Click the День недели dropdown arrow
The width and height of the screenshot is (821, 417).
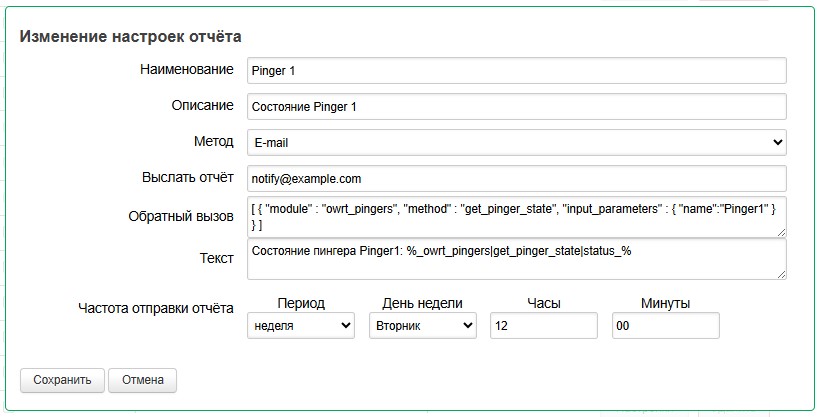click(x=467, y=326)
